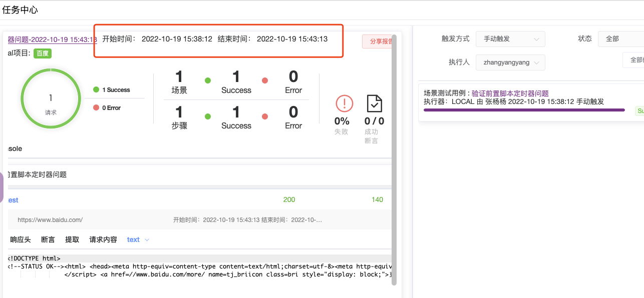
Task: Switch to the 响应头 tab
Action: click(x=20, y=239)
